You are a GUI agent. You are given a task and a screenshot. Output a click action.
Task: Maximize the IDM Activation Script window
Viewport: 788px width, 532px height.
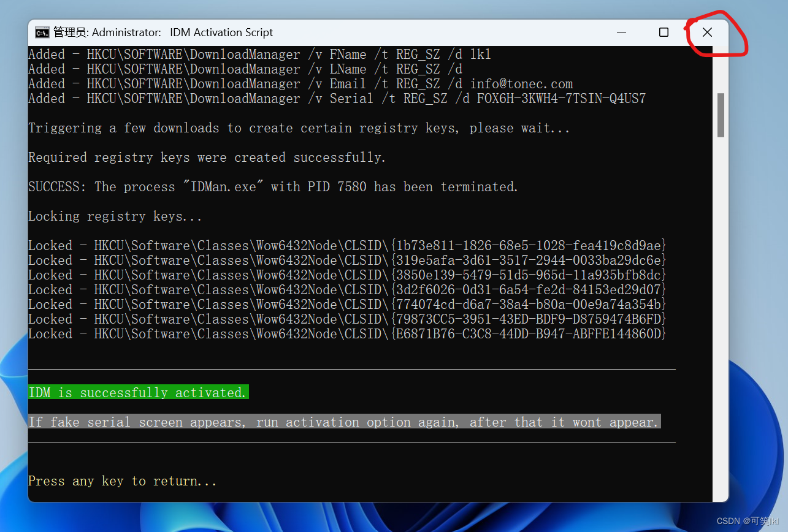click(x=664, y=32)
